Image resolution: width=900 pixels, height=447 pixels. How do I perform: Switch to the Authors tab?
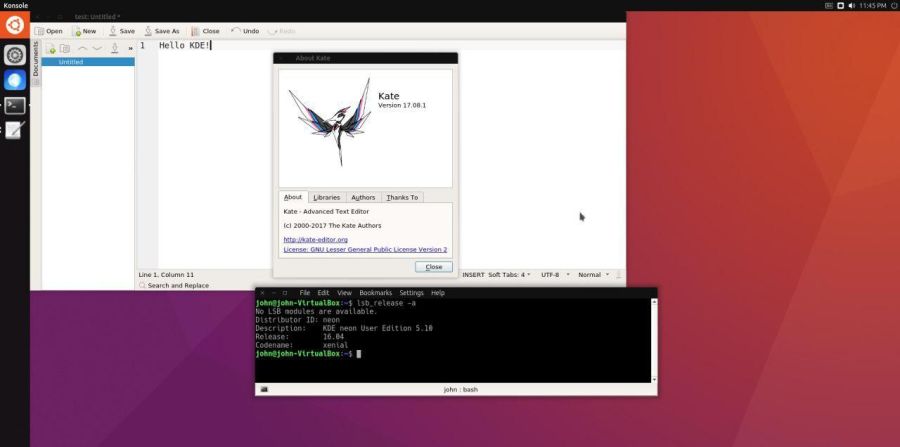363,197
